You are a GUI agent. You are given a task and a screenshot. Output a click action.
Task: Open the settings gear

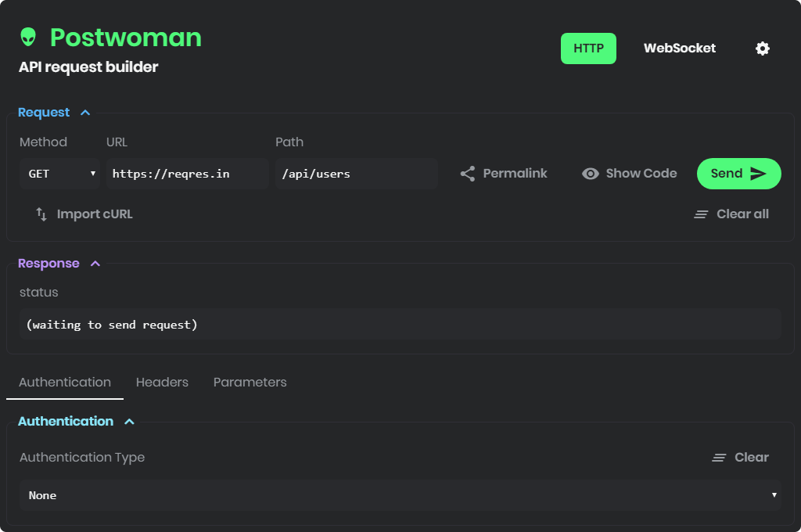pyautogui.click(x=762, y=49)
